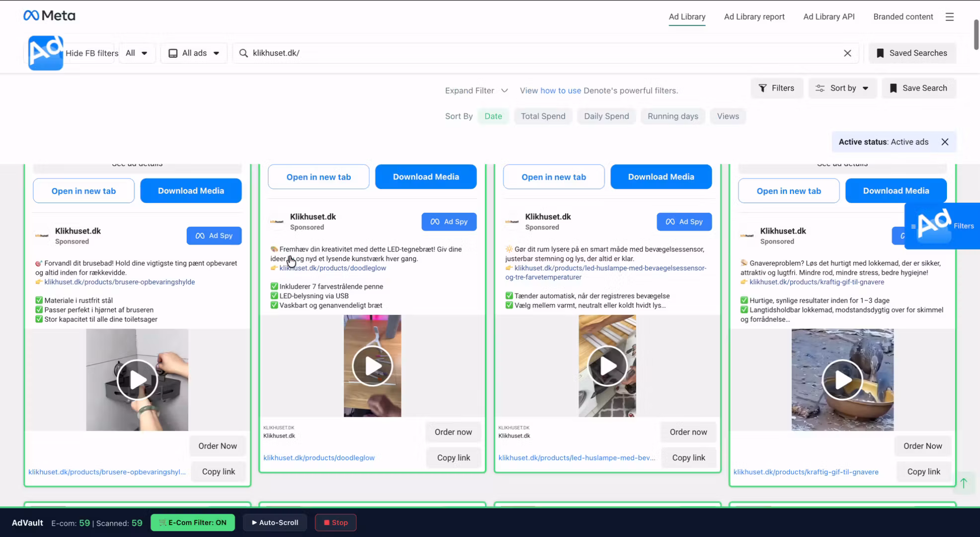Open the All country dropdown
Image resolution: width=980 pixels, height=537 pixels.
[137, 53]
